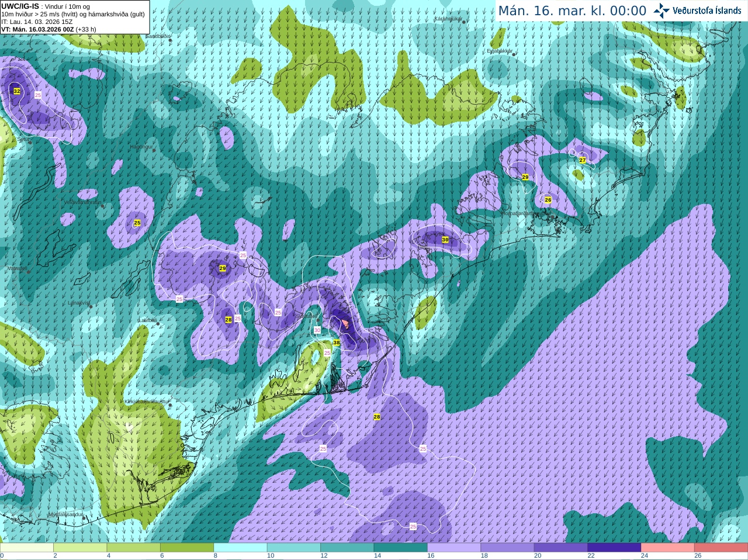
Task: Click the Lónakvísl station label
Action: pyautogui.click(x=78, y=303)
